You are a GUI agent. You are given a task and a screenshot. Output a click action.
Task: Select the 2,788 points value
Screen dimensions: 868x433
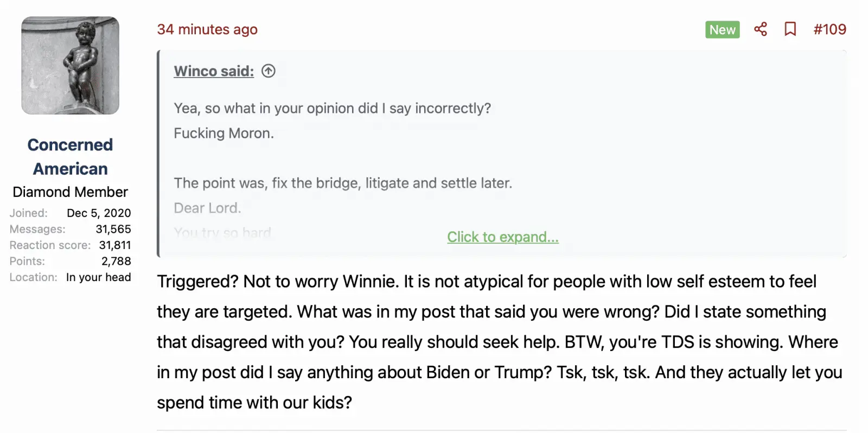tap(116, 261)
